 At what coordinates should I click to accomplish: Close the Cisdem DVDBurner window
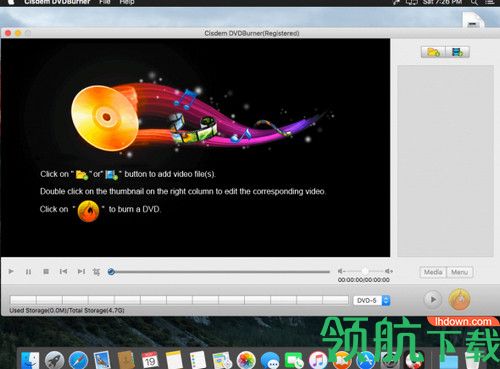click(8, 33)
